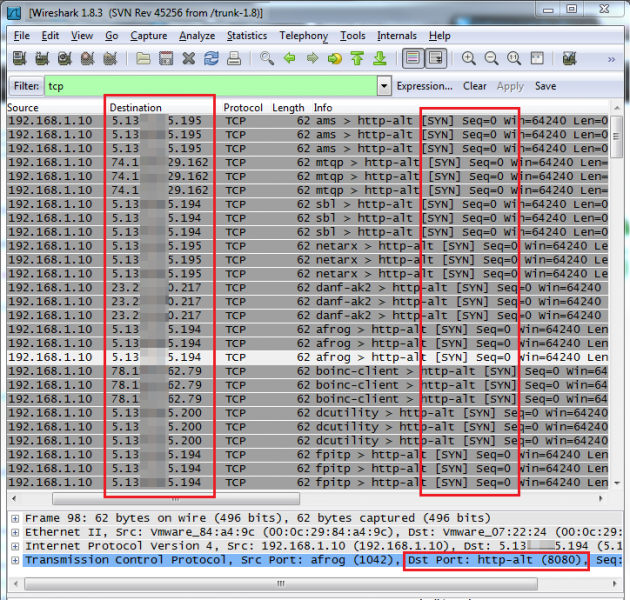This screenshot has height=600, width=630.
Task: Sort by the Protocol column header
Action: pyautogui.click(x=243, y=108)
